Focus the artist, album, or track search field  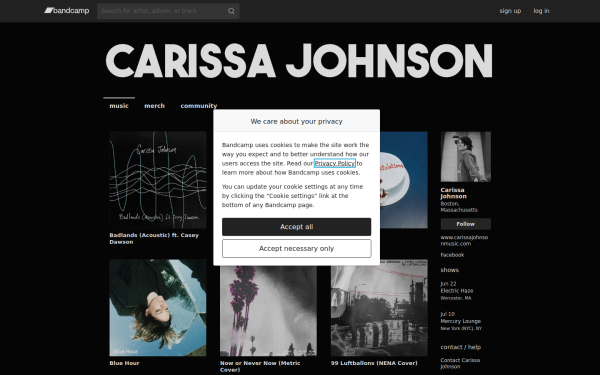pyautogui.click(x=168, y=11)
